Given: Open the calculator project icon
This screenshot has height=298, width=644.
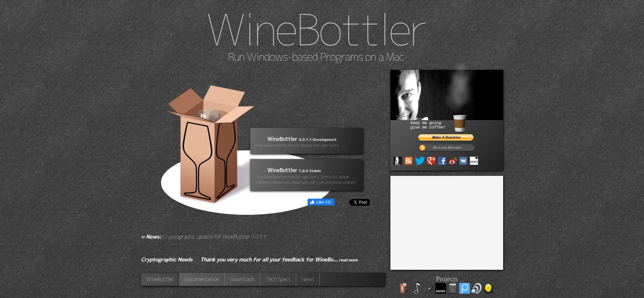Looking at the screenshot, I should 453,288.
